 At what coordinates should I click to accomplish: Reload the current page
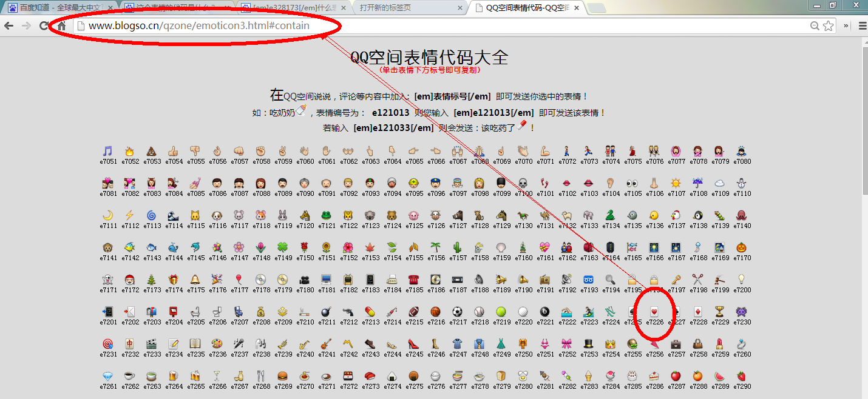pyautogui.click(x=43, y=26)
